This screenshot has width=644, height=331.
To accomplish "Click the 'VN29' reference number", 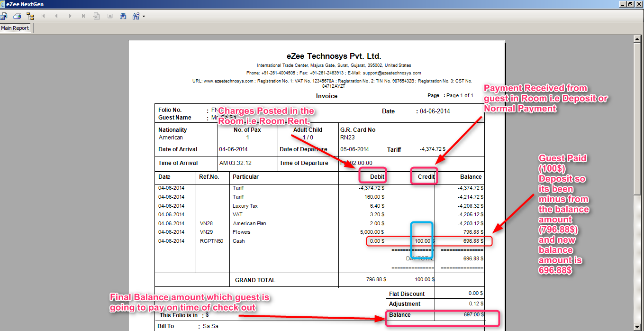I will coord(206,232).
